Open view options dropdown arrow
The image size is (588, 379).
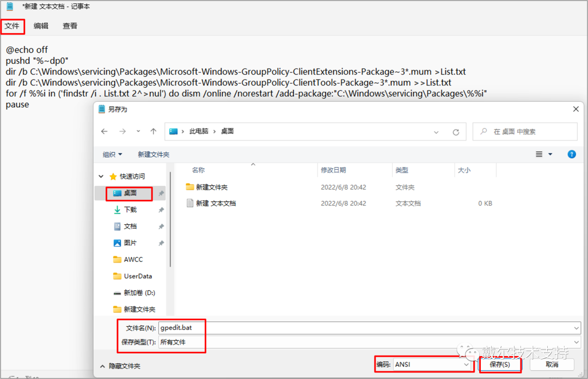[550, 154]
